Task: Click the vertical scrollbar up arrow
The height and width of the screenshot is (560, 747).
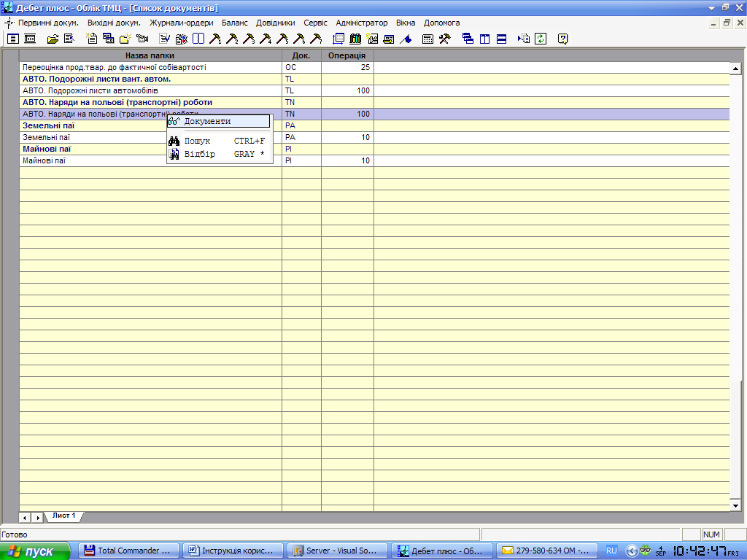Action: 735,69
